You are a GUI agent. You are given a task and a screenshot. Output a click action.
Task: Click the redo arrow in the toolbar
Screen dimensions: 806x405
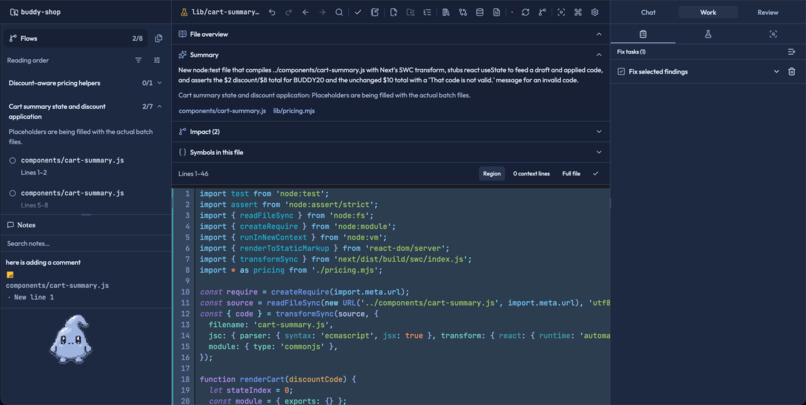tap(289, 12)
